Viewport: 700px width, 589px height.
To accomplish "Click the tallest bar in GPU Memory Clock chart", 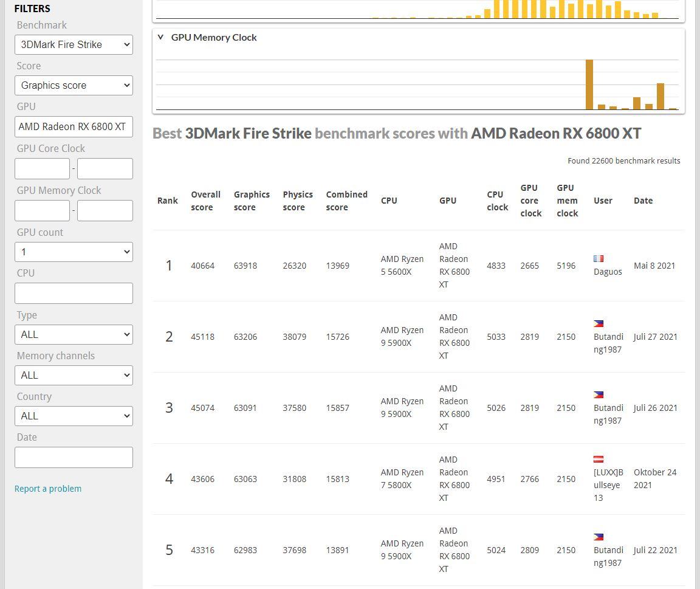I will (589, 84).
